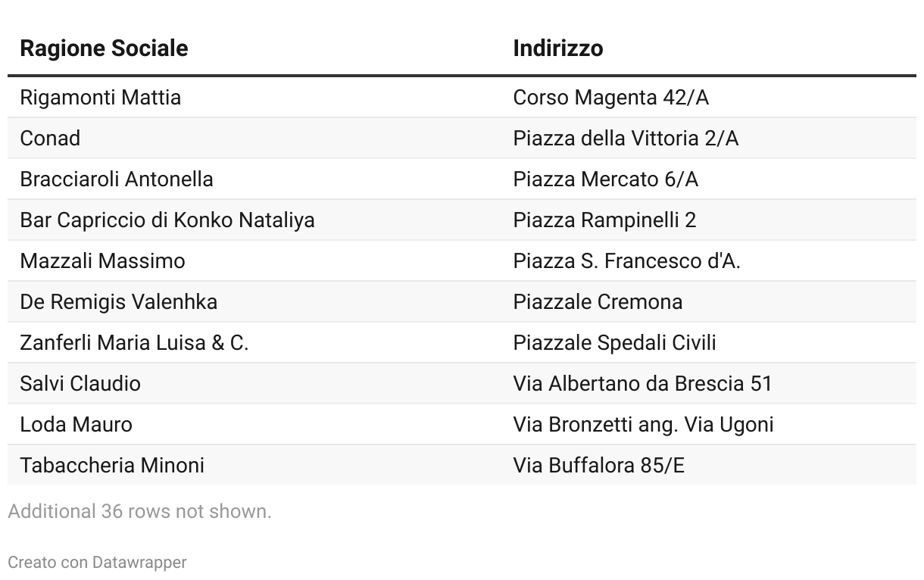Click the Bracciaroli Antonella entry
Viewport: 924px width, 580px height.
117,179
